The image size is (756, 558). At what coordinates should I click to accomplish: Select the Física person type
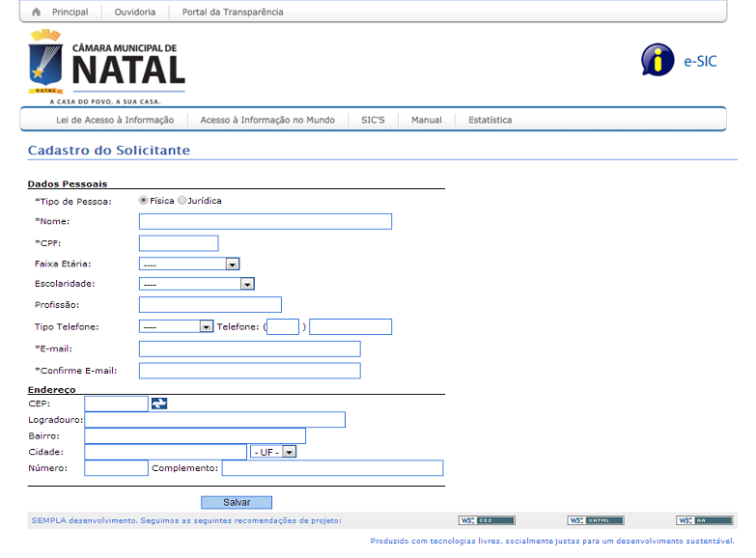[144, 201]
